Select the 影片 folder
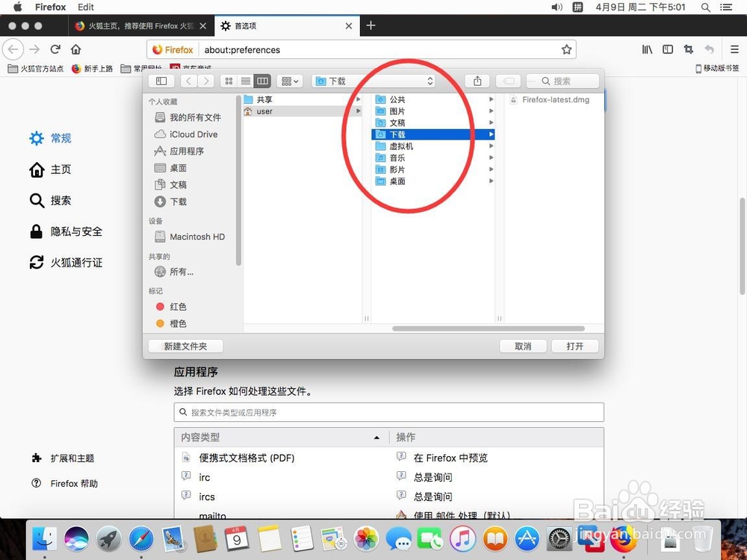 point(433,169)
